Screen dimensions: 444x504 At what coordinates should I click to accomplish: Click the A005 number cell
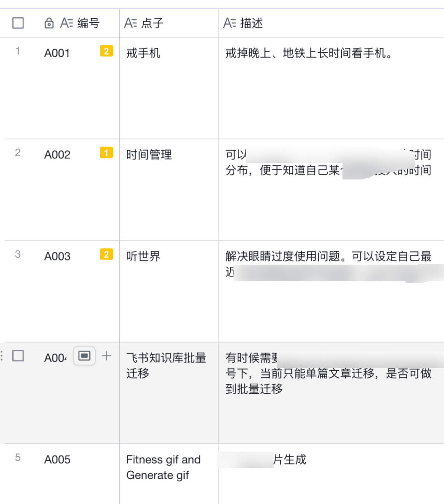point(58,460)
